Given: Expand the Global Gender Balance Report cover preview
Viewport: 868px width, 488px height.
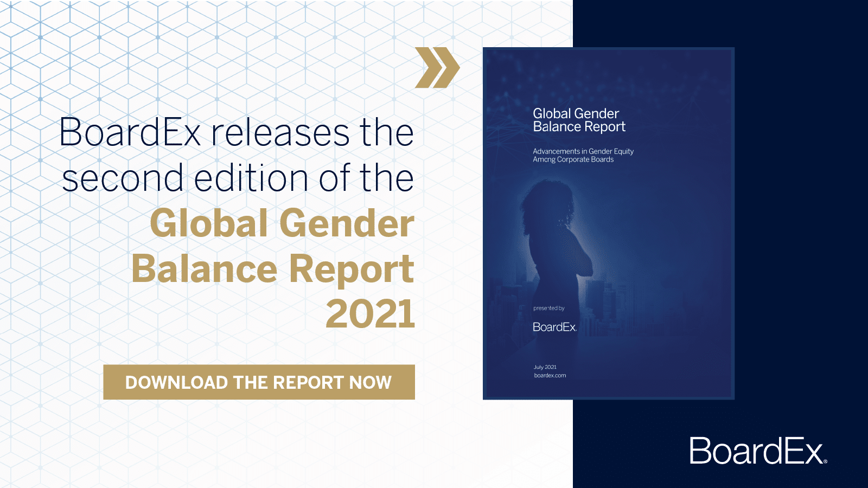Looking at the screenshot, I should click(x=608, y=222).
